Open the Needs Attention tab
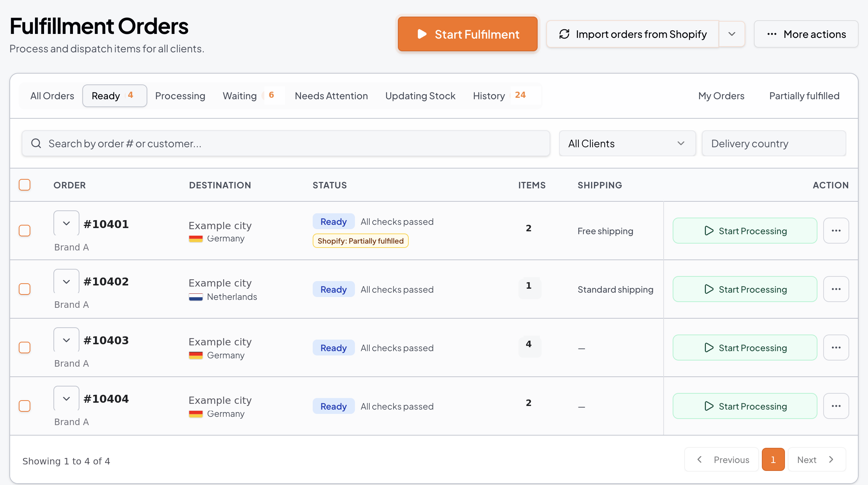This screenshot has width=868, height=485. [331, 96]
